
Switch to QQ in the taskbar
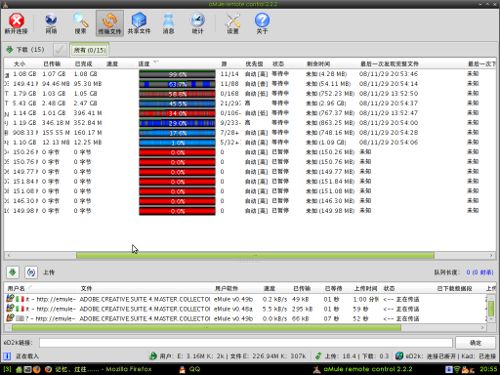pyautogui.click(x=190, y=369)
